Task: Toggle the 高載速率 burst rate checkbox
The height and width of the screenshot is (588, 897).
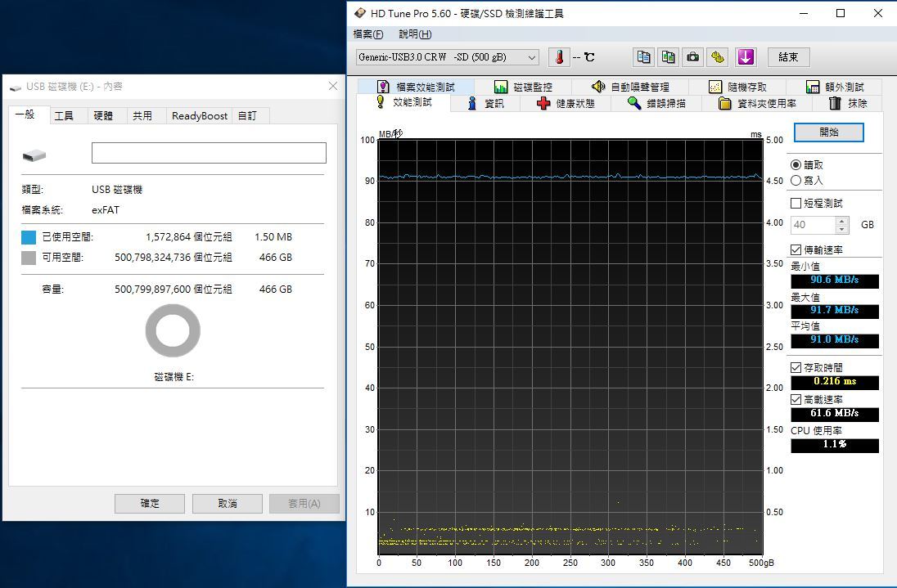Action: click(796, 399)
